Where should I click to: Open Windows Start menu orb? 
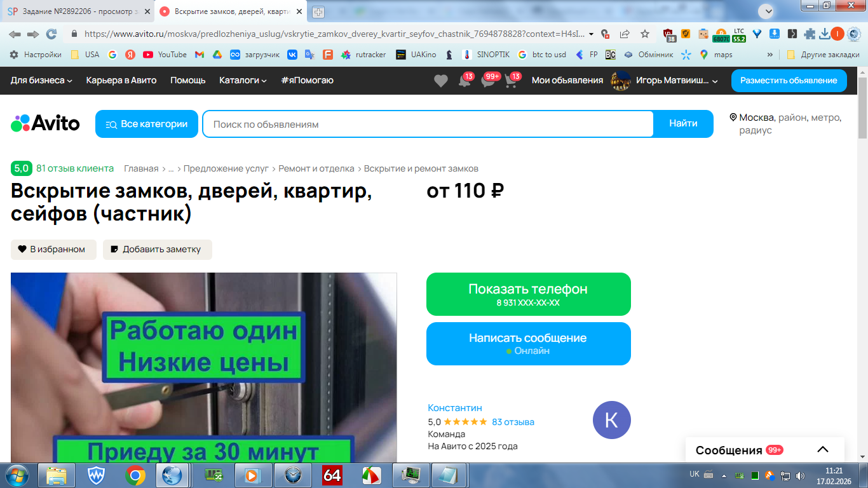17,475
